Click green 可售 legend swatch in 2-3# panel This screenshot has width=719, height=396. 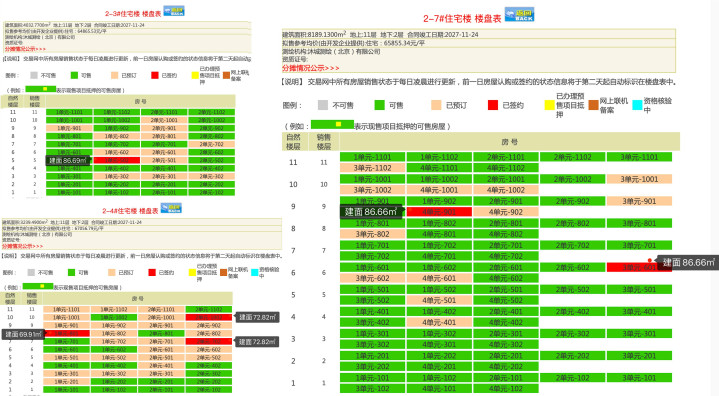coord(74,75)
